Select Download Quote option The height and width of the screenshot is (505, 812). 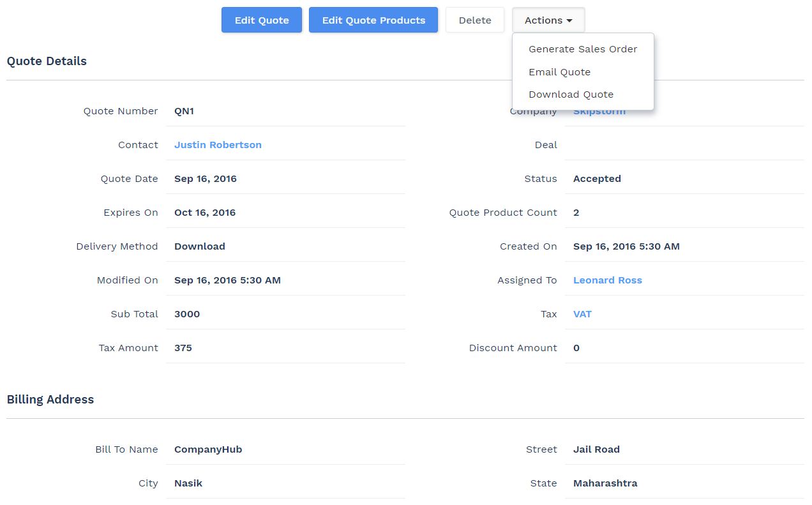[x=571, y=94]
